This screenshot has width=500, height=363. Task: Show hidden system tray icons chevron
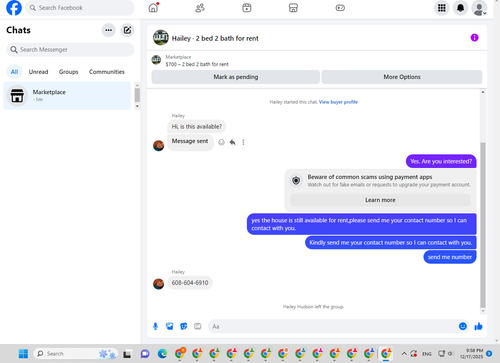[x=404, y=354]
